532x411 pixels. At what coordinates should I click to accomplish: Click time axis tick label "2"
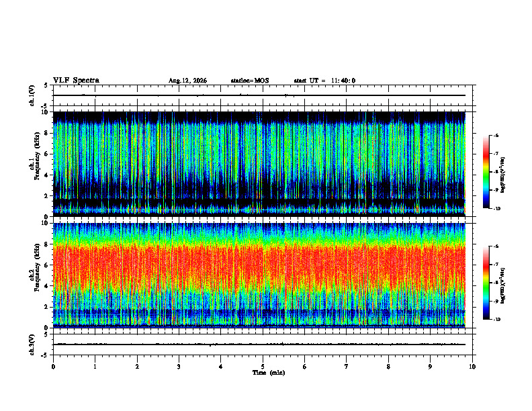137,367
